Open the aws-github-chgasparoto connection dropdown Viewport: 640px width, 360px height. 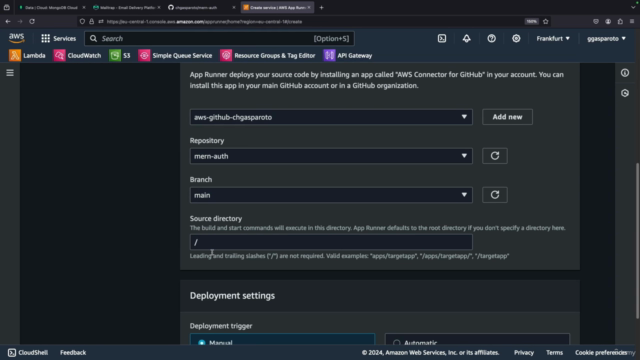331,117
